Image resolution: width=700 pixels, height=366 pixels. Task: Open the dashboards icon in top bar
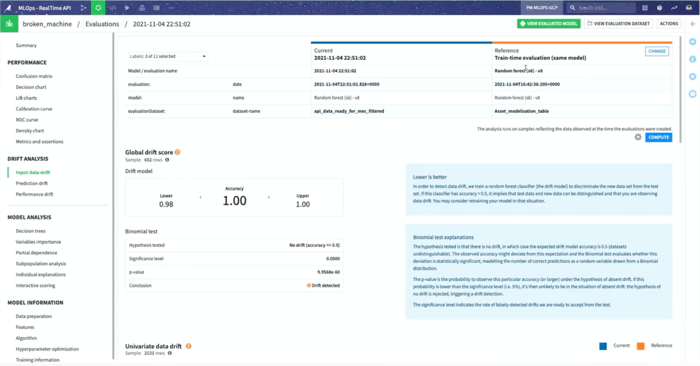157,8
